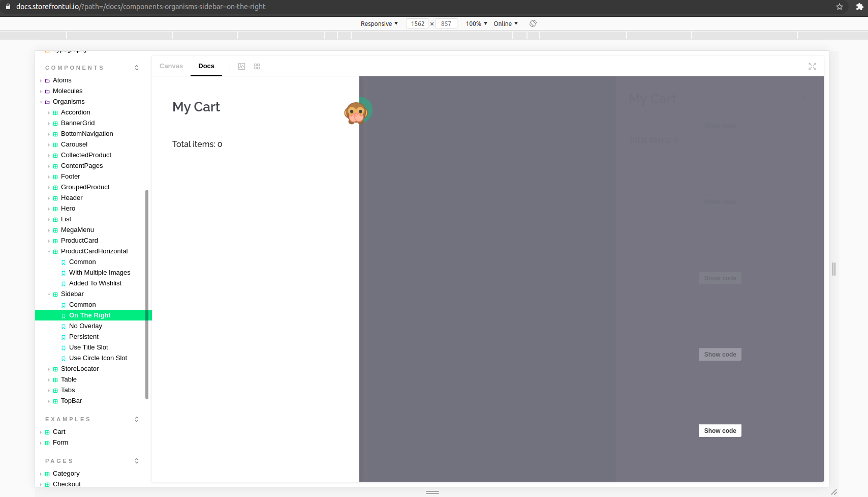Collapse the Components section header
This screenshot has width=868, height=497.
[136, 67]
